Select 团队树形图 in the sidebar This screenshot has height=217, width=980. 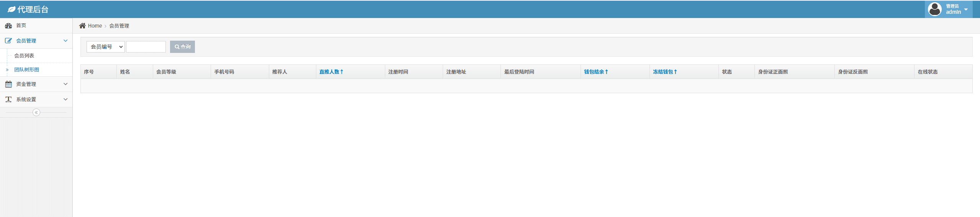point(27,70)
